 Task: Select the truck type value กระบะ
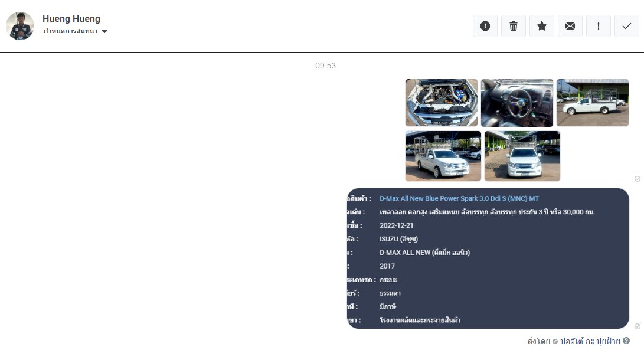click(x=388, y=280)
